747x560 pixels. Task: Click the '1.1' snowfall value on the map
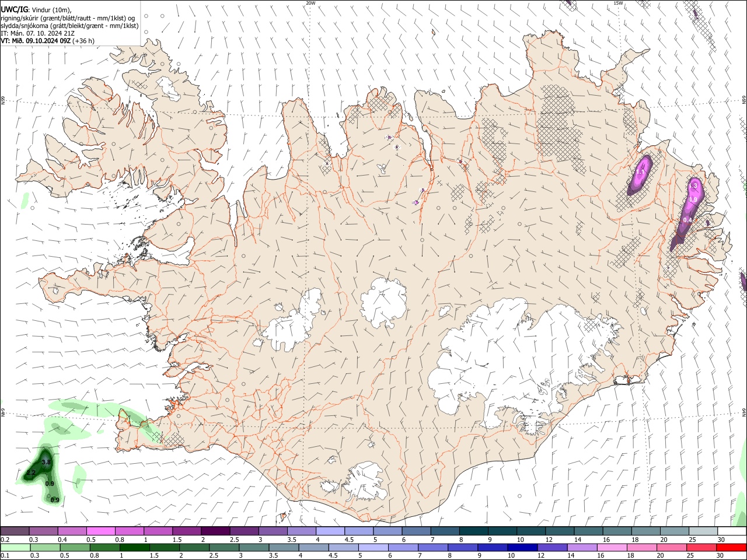640,172
